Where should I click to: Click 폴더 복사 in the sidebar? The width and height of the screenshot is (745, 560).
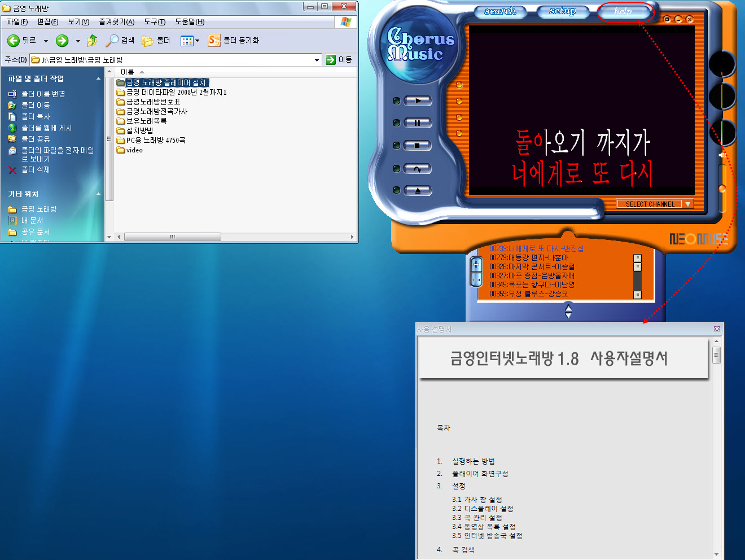29,116
